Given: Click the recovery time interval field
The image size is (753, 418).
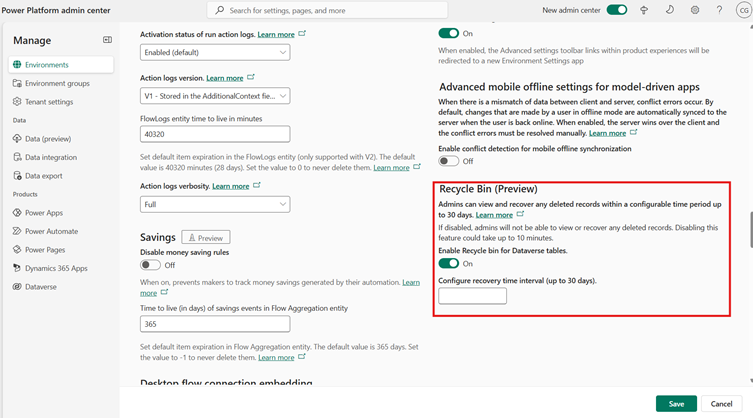Looking at the screenshot, I should [473, 296].
